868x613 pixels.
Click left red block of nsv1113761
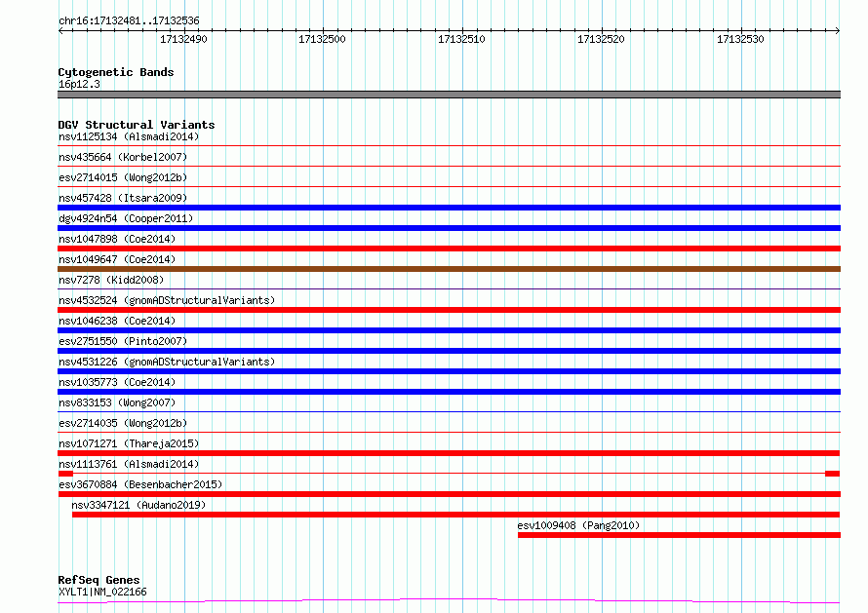pos(65,474)
